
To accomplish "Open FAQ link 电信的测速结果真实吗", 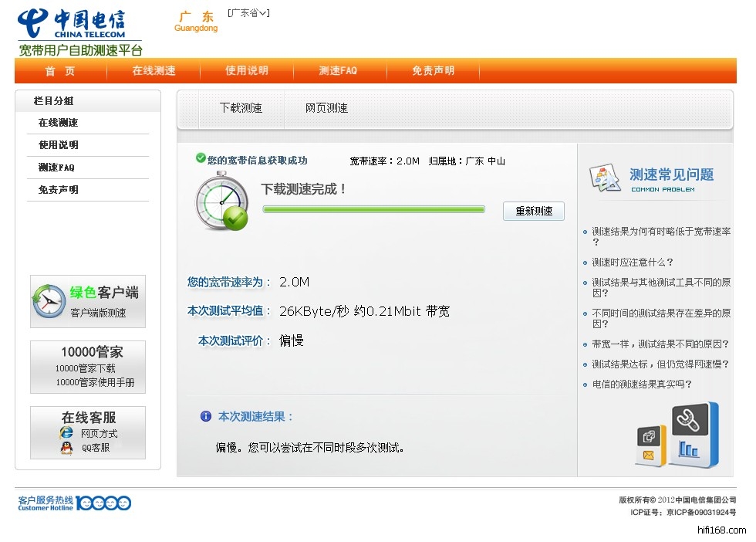I will (x=642, y=384).
